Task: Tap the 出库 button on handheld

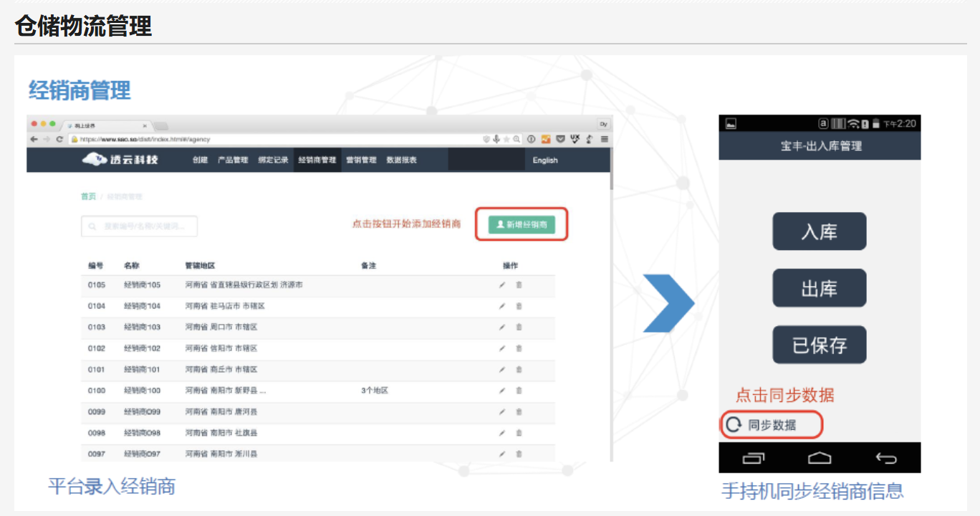Action: pos(819,288)
